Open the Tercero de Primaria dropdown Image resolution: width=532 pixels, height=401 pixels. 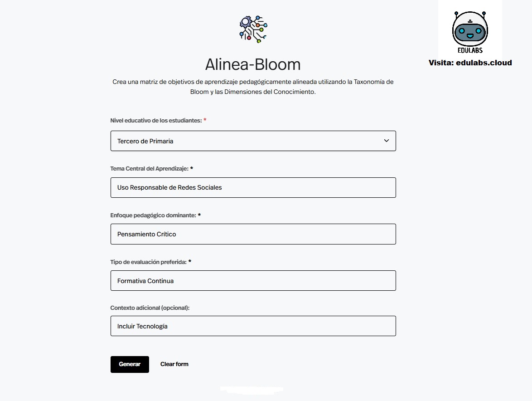pos(253,141)
